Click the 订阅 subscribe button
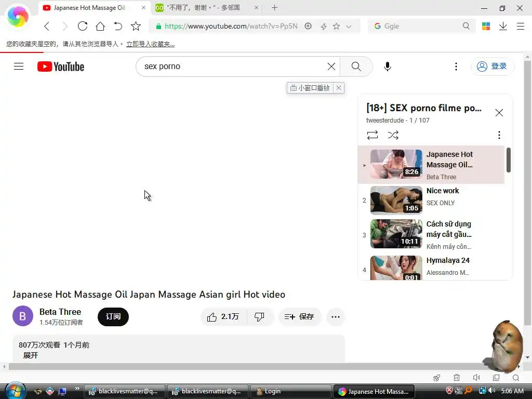 pos(113,316)
